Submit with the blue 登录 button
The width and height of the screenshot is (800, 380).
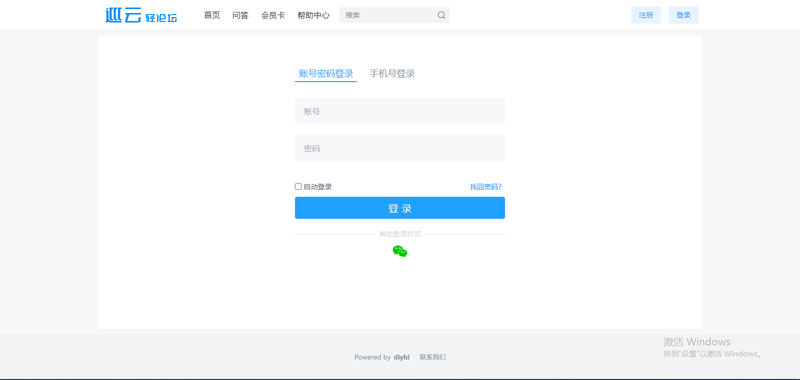(x=400, y=208)
